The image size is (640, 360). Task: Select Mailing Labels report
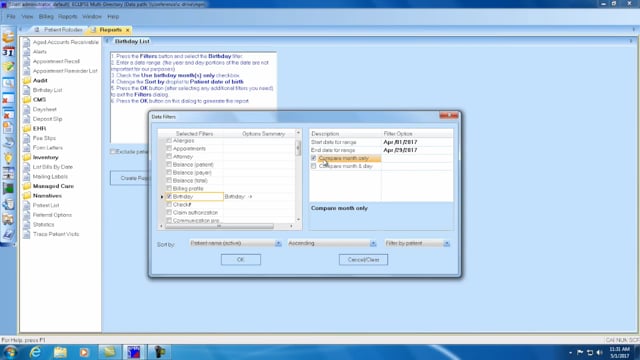[x=50, y=176]
